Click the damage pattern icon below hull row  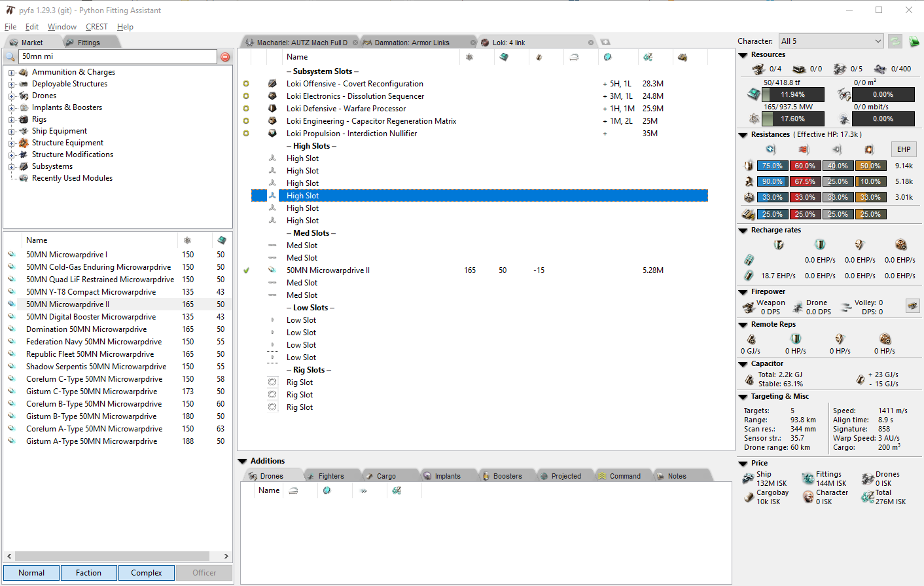click(x=749, y=214)
